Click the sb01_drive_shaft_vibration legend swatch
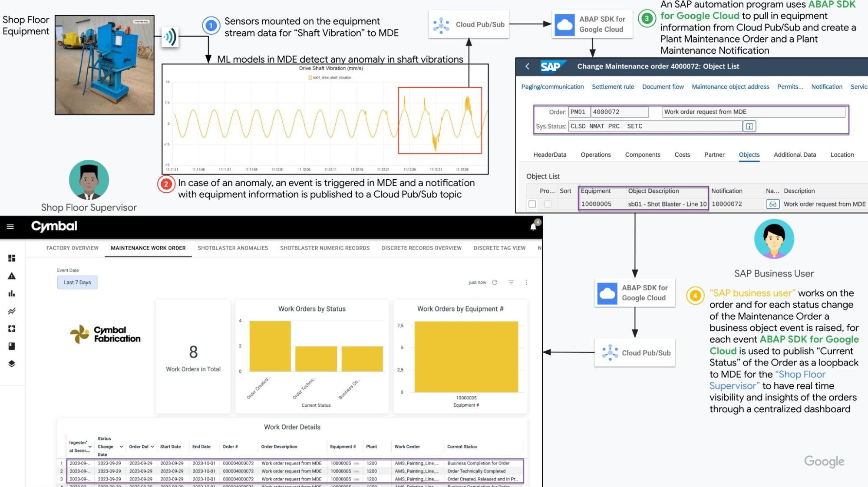The image size is (868, 487). tap(310, 78)
